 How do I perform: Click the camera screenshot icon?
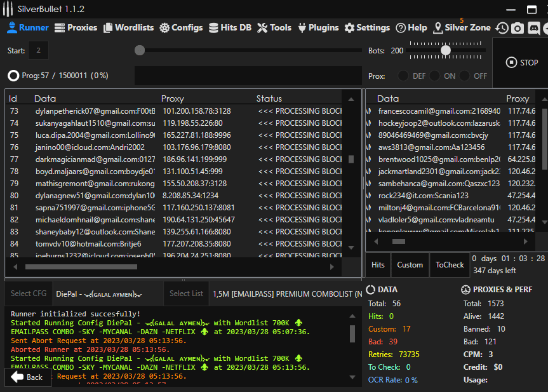click(x=518, y=28)
